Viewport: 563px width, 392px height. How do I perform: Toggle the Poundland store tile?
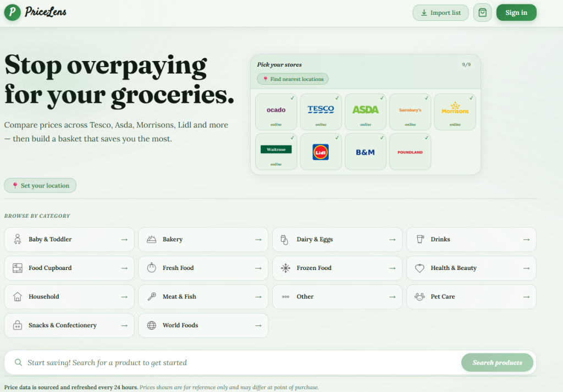[410, 152]
